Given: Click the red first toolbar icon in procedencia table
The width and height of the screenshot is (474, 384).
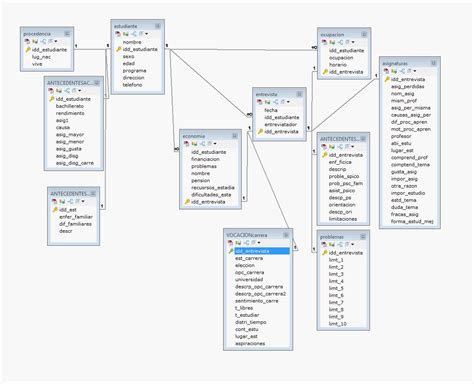Looking at the screenshot, I should point(27,41).
